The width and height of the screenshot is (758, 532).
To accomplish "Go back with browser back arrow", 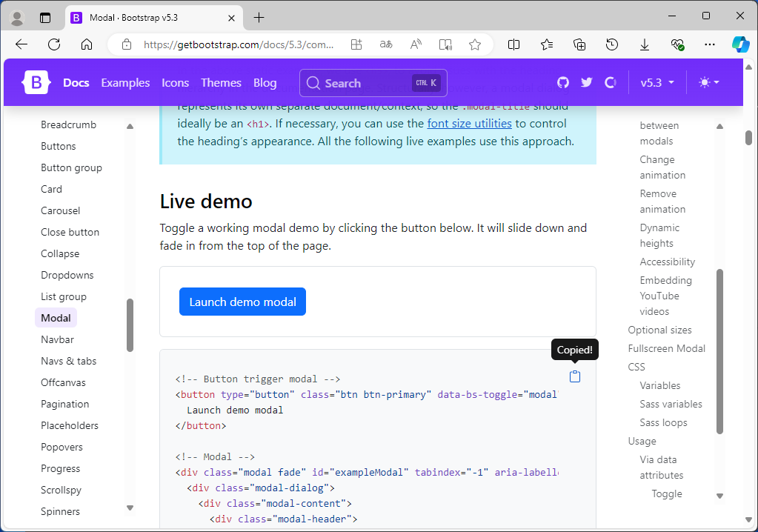I will (21, 44).
